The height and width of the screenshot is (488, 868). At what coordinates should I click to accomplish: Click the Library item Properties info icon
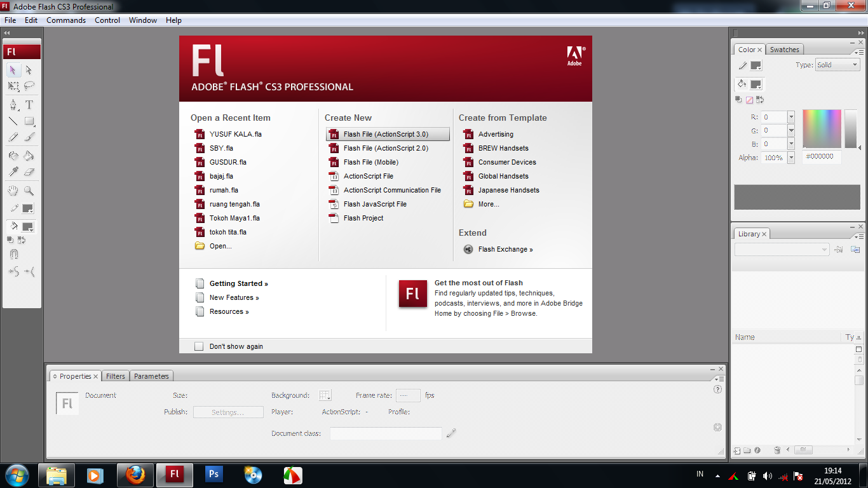tap(757, 451)
